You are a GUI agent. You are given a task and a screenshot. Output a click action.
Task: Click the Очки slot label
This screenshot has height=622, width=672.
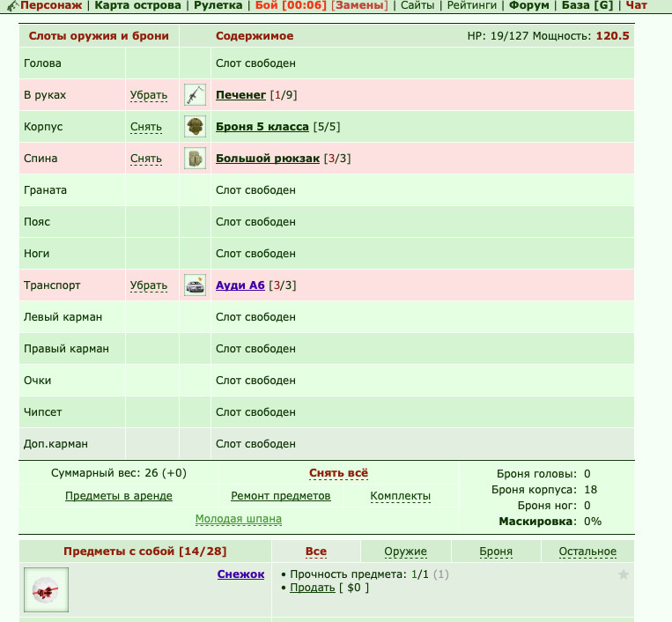37,381
